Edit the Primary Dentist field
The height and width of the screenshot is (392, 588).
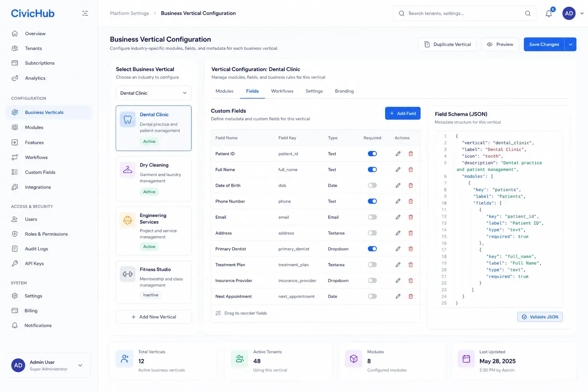coord(398,249)
